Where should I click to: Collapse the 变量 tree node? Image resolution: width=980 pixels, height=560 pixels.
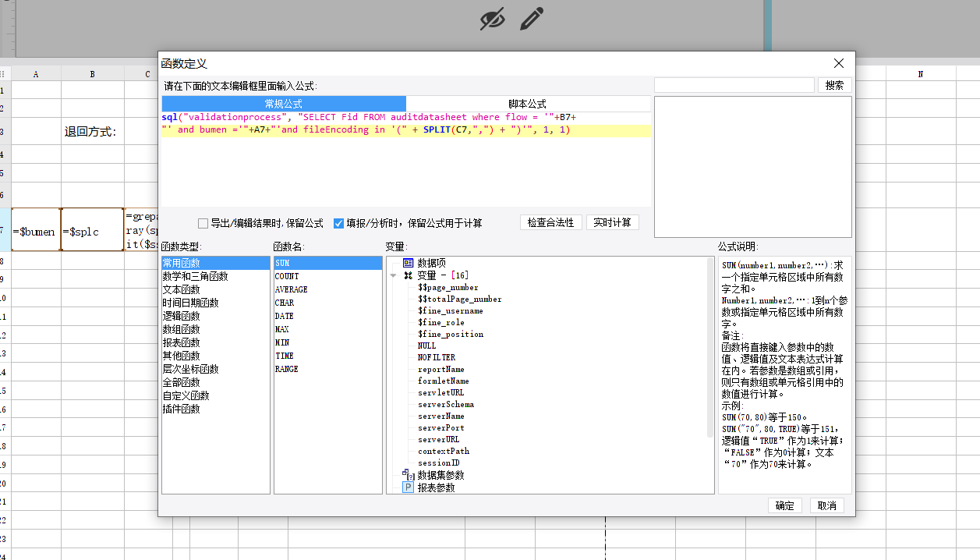click(x=393, y=275)
